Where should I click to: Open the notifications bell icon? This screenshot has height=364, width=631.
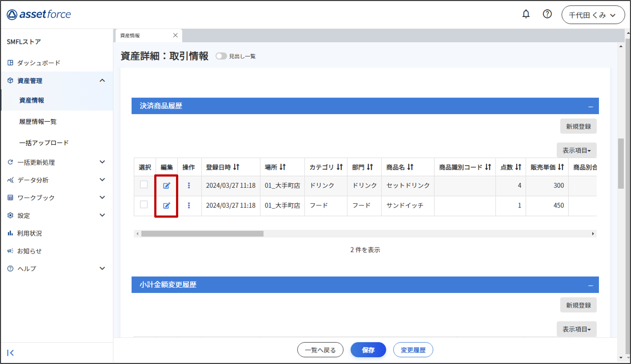(x=526, y=14)
